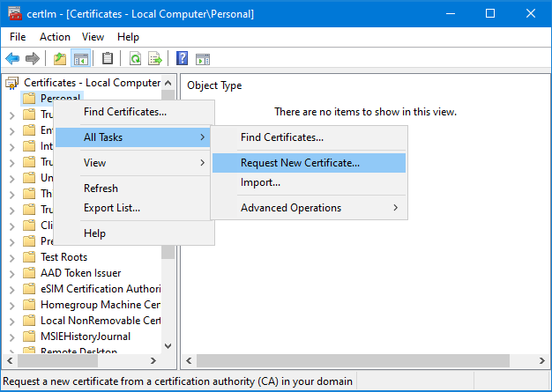Click the AAD Token Issuer folder icon

click(29, 273)
